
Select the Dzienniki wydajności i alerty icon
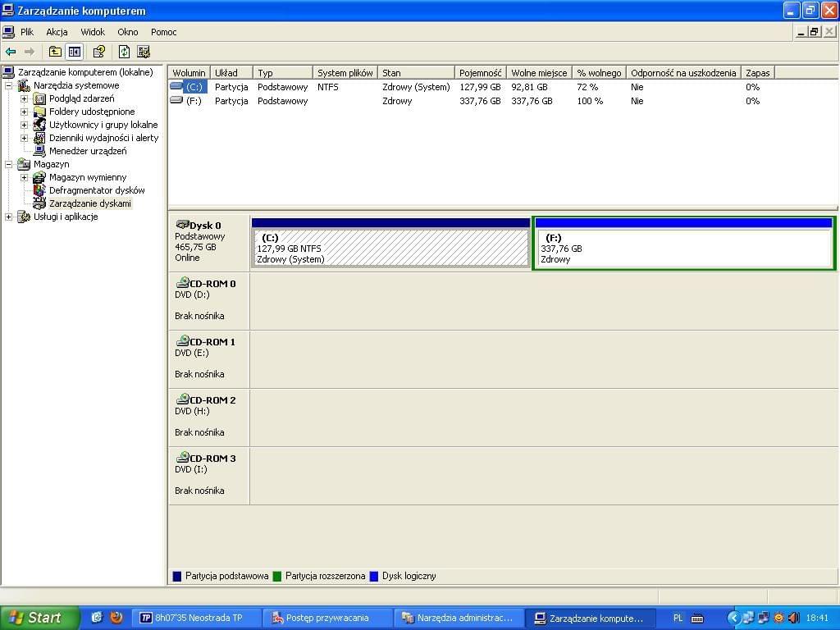coord(39,138)
